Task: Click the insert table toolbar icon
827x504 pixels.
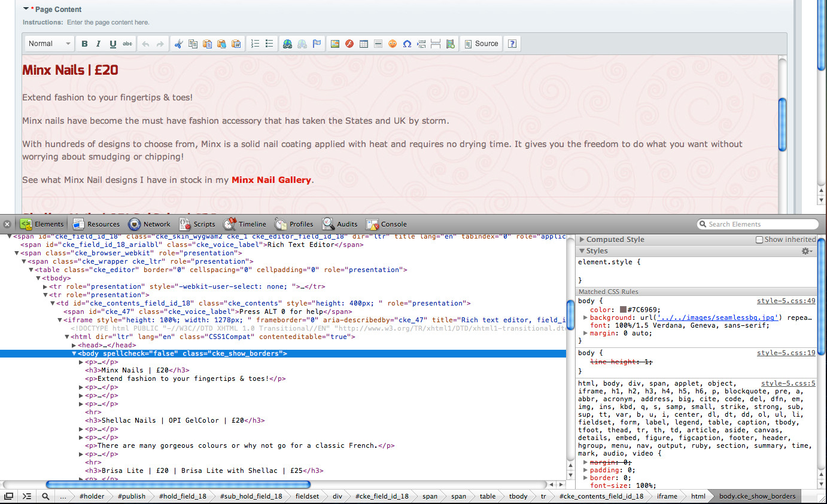Action: [364, 44]
